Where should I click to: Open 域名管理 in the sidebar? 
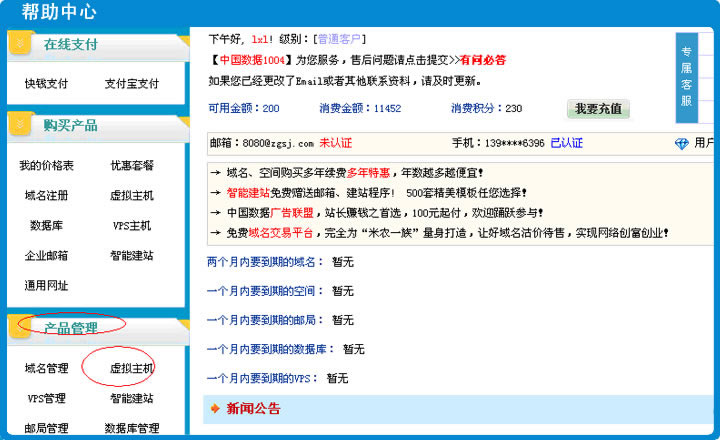[46, 369]
